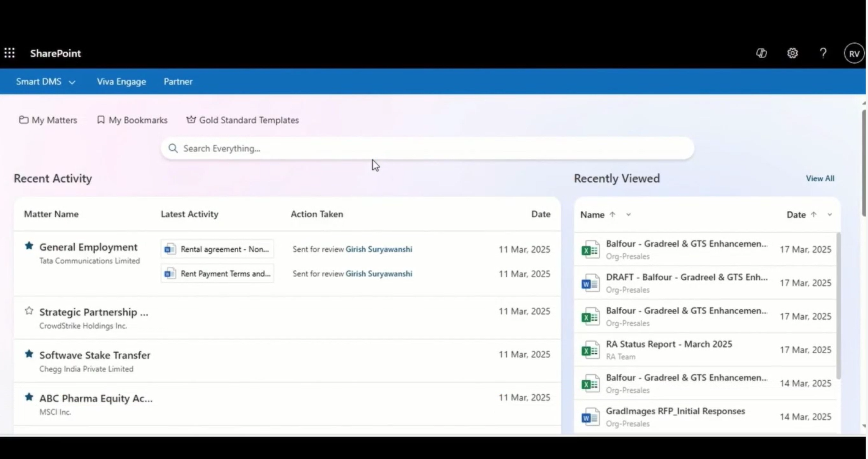
Task: Click MSCI Inc. subtitle
Action: pyautogui.click(x=55, y=412)
